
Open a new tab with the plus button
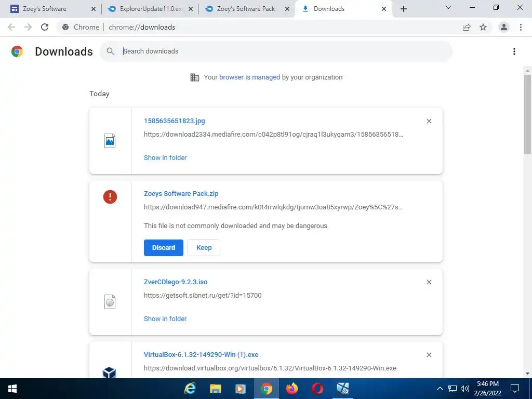(403, 9)
